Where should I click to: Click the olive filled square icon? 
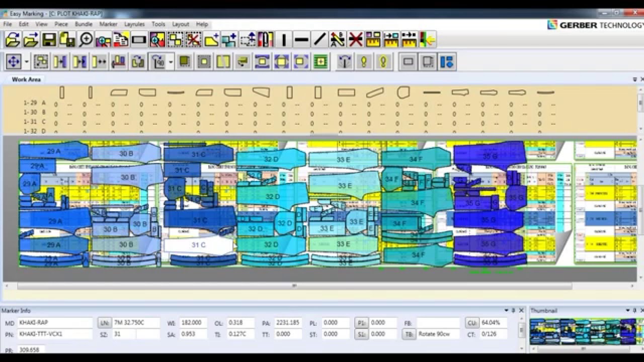click(185, 62)
